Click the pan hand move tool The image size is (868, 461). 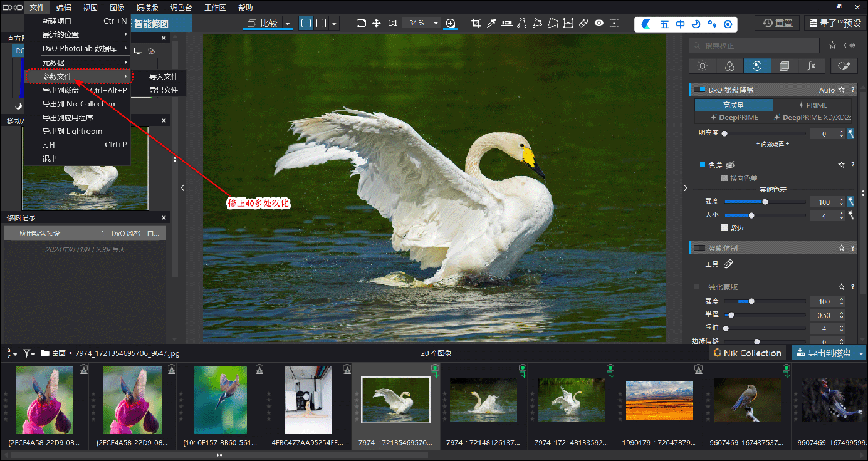(x=377, y=23)
